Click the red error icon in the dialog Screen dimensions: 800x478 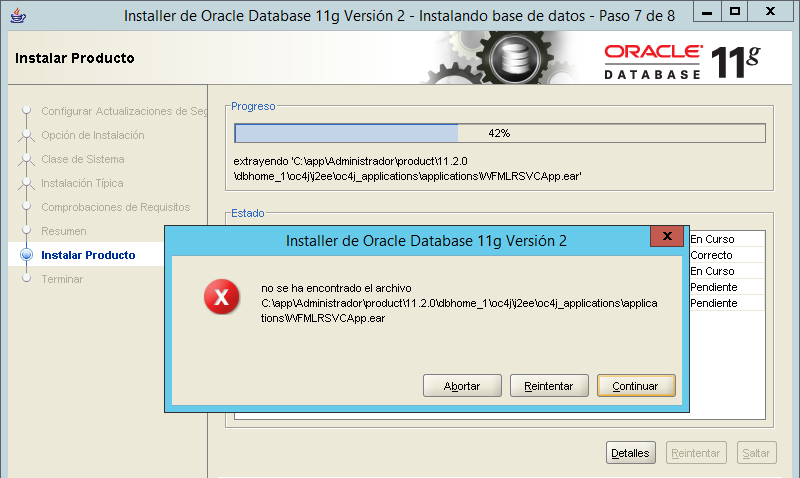coord(221,296)
